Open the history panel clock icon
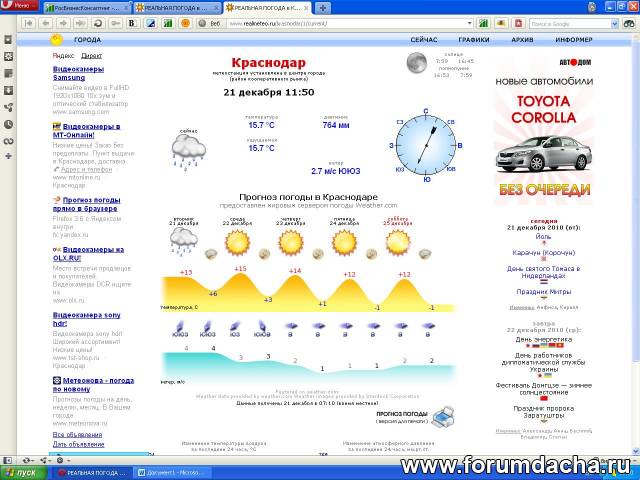The height and width of the screenshot is (480, 640). (8, 124)
